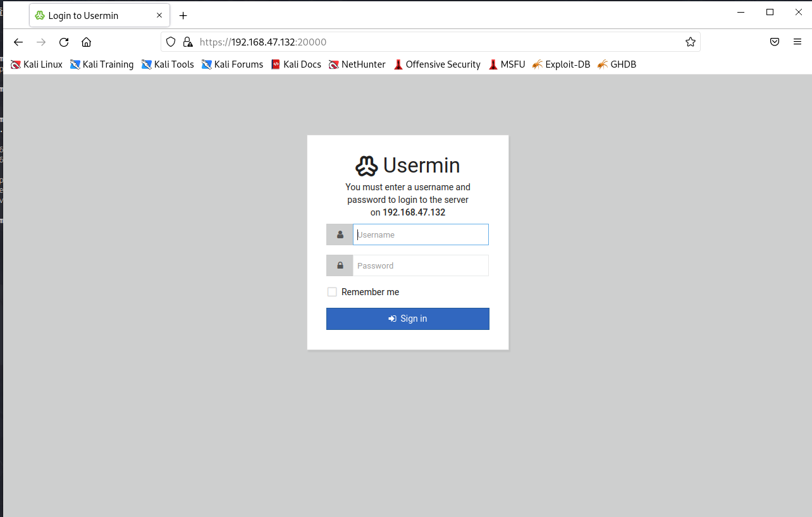812x517 pixels.
Task: Click the user icon beside Username field
Action: 340,234
